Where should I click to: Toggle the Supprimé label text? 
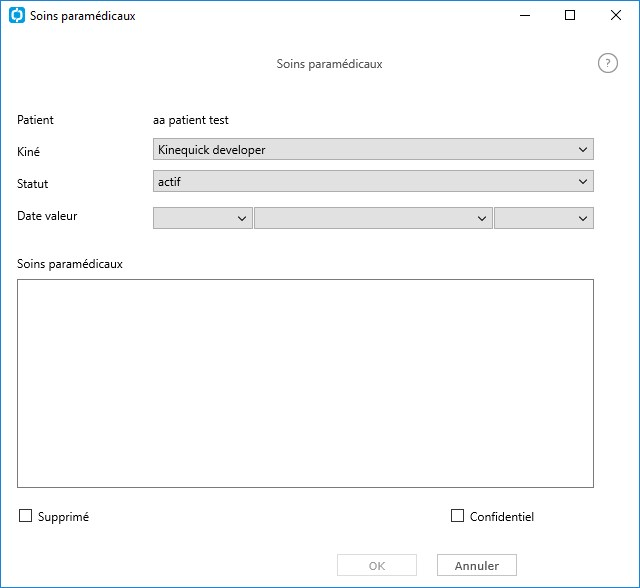(x=63, y=517)
